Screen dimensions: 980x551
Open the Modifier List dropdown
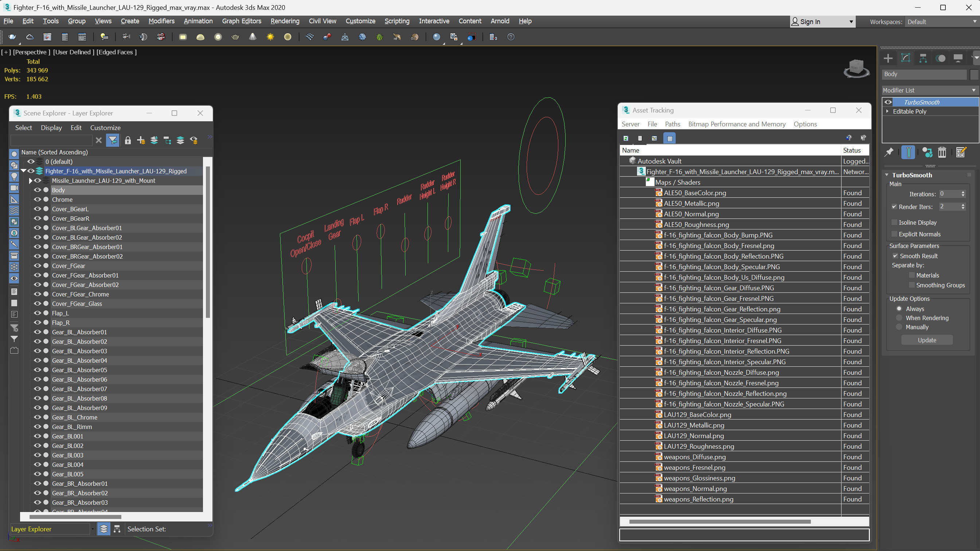coord(930,90)
